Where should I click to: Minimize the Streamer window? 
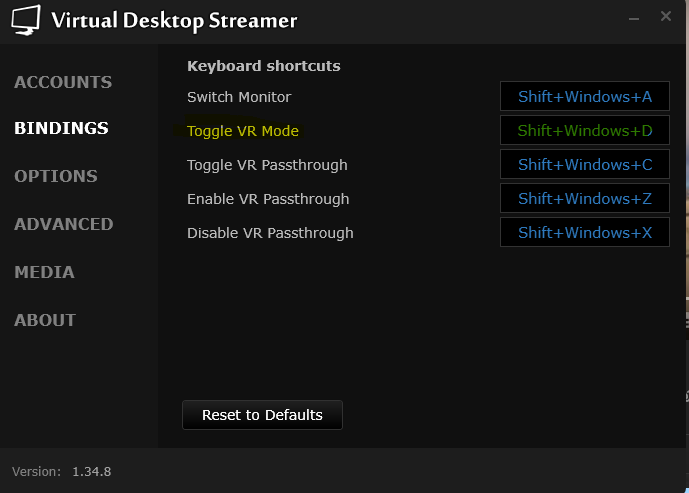pos(632,17)
